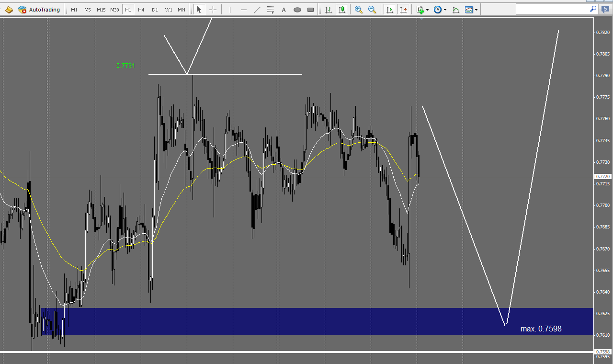This screenshot has height=364, width=613.
Task: Open the Indicators dropdown arrow
Action: pyautogui.click(x=428, y=9)
